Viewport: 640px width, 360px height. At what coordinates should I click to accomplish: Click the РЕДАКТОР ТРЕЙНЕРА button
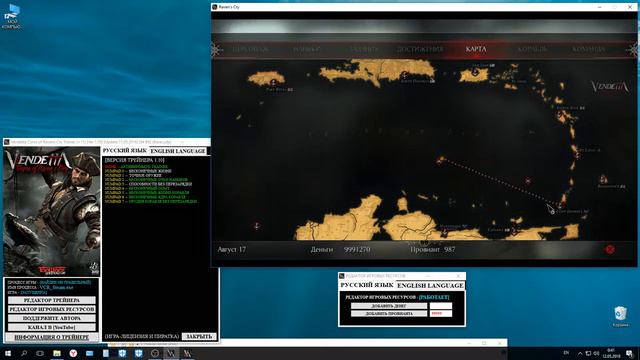(x=51, y=300)
